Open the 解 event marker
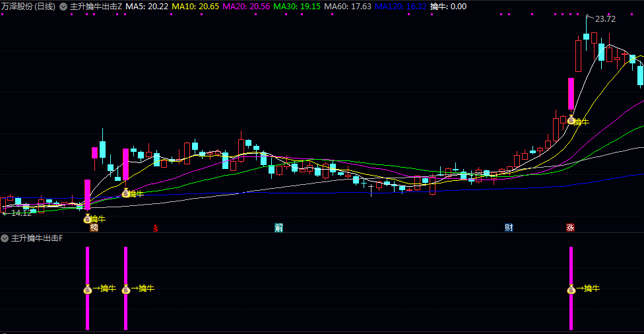 pos(279,228)
